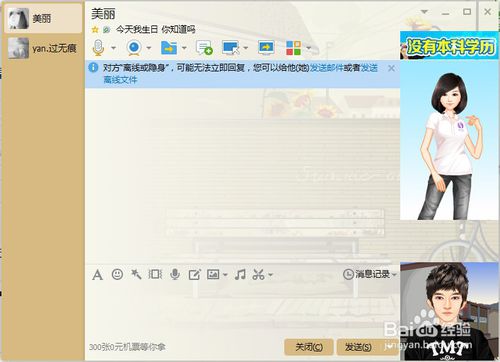Switch to 美丽 chat tab
This screenshot has width=500, height=362.
pos(43,18)
